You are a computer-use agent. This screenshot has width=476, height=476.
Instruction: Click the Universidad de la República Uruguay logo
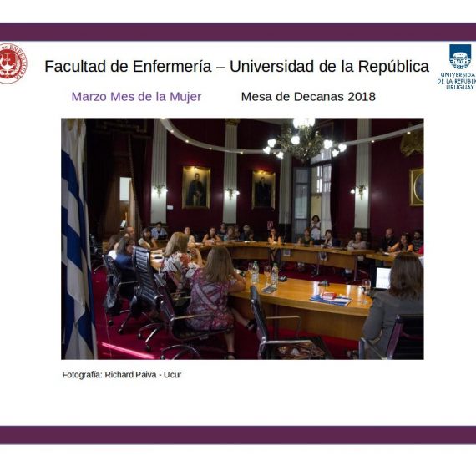458,67
